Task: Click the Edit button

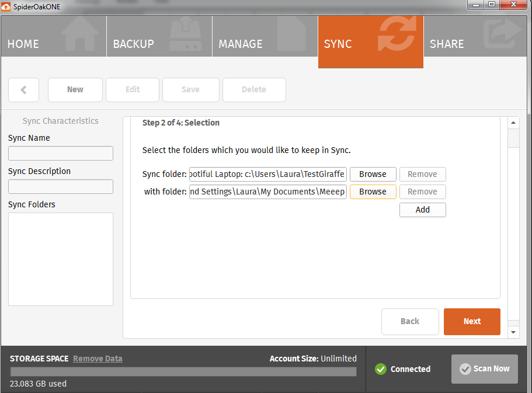Action: click(x=133, y=90)
